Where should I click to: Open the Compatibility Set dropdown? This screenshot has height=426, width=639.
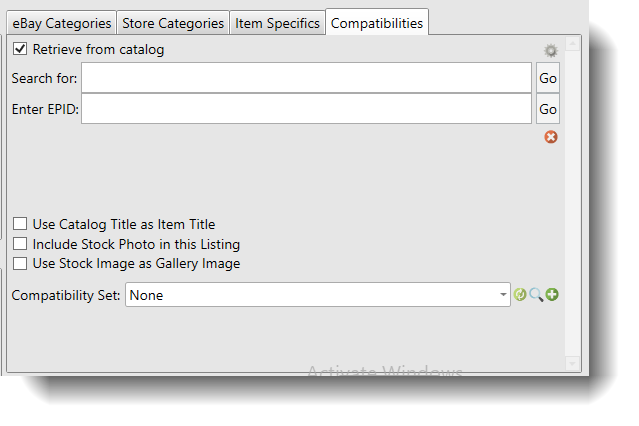tap(503, 295)
